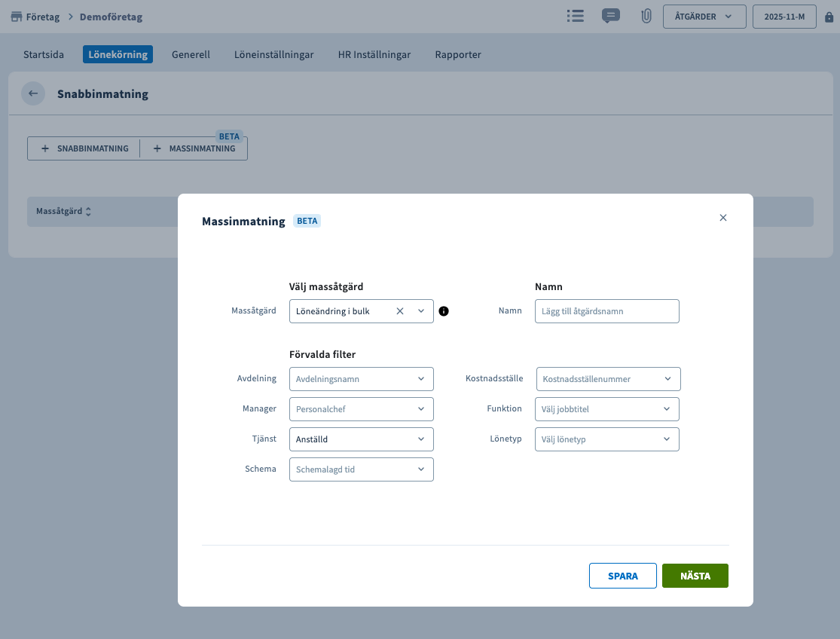Click the paperclip attachments icon

tap(646, 17)
